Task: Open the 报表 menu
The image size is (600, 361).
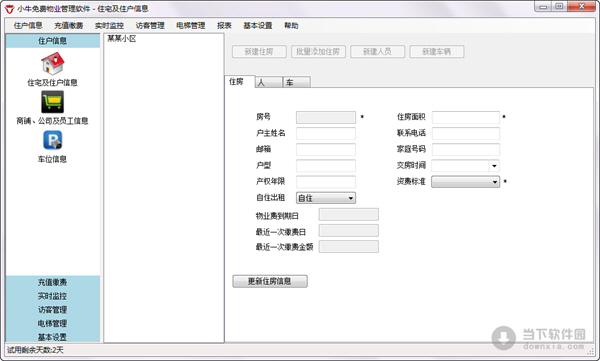Action: [x=224, y=26]
